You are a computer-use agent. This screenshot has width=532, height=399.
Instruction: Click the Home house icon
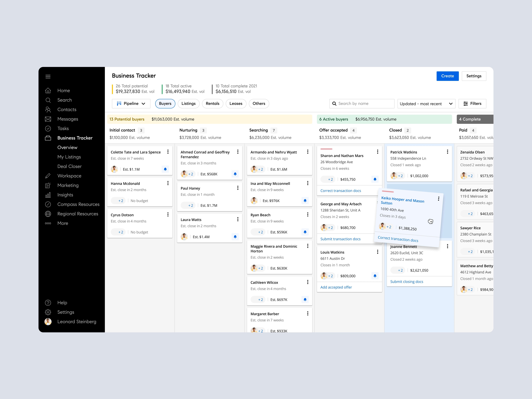click(48, 90)
